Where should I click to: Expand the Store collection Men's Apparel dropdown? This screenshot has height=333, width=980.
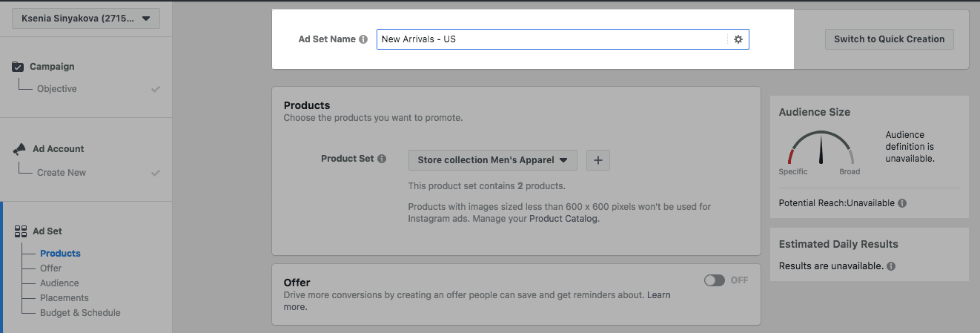[492, 159]
